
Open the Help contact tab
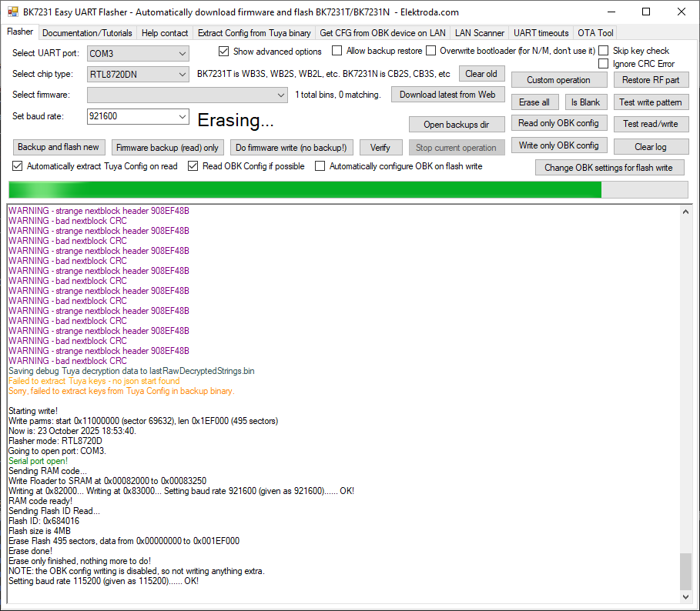[x=165, y=33]
